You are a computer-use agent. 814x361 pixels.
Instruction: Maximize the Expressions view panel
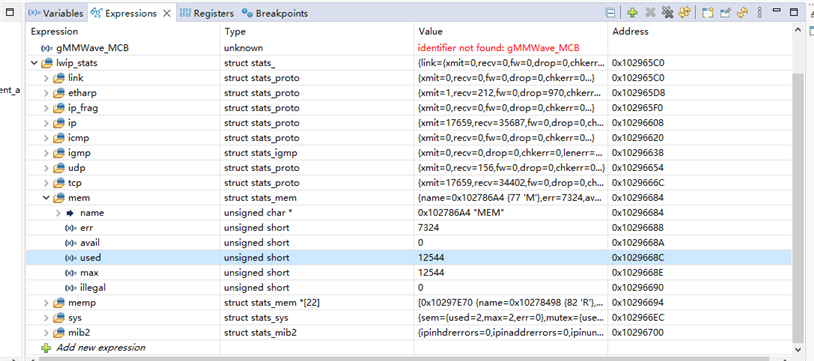pyautogui.click(x=794, y=12)
